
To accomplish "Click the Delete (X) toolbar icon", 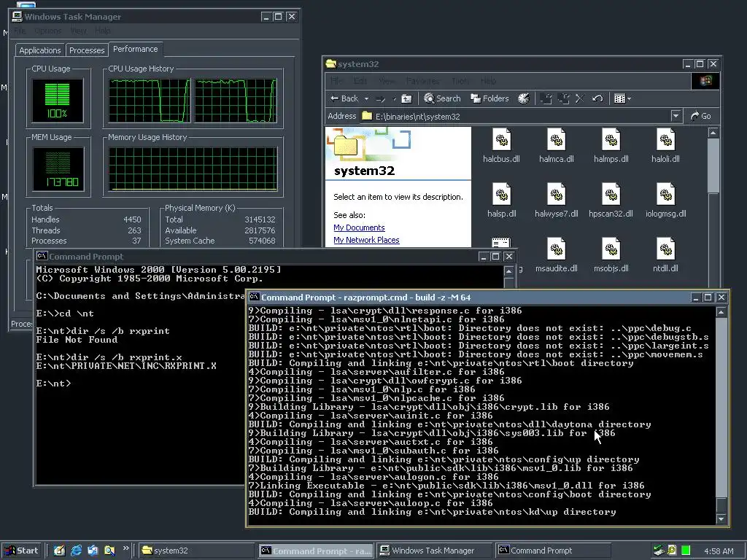I will [580, 98].
